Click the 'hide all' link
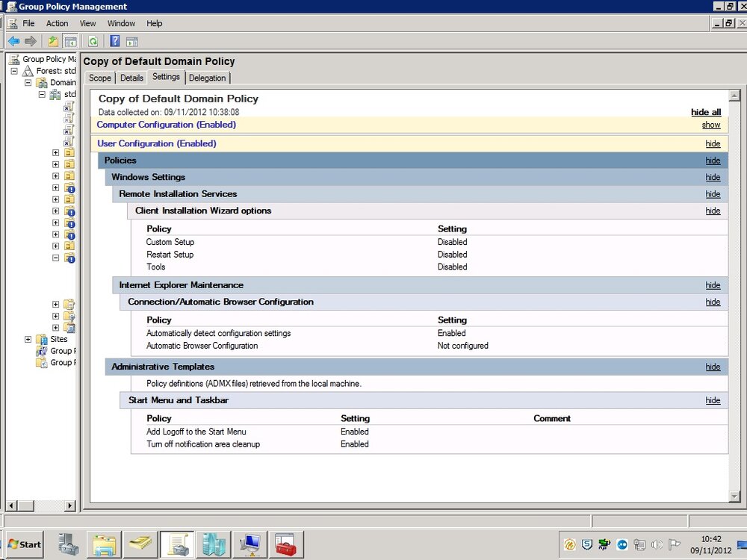Viewport: 747px width, 560px height. [x=706, y=112]
